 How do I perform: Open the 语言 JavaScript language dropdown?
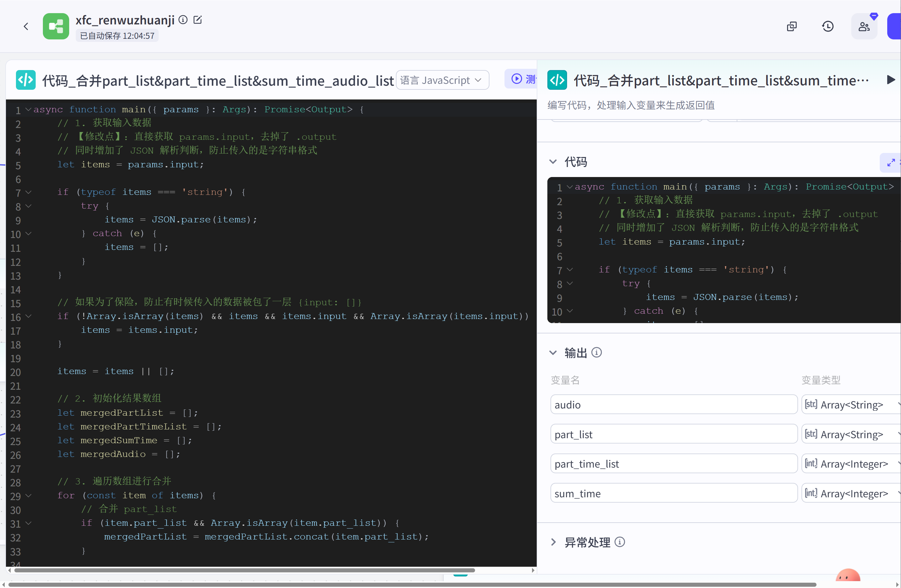coord(442,80)
